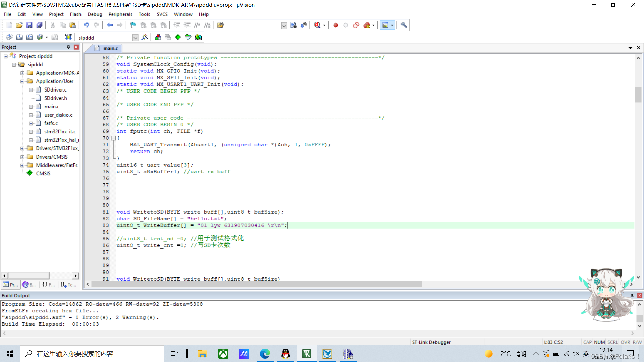Close the Project panel

(76, 47)
